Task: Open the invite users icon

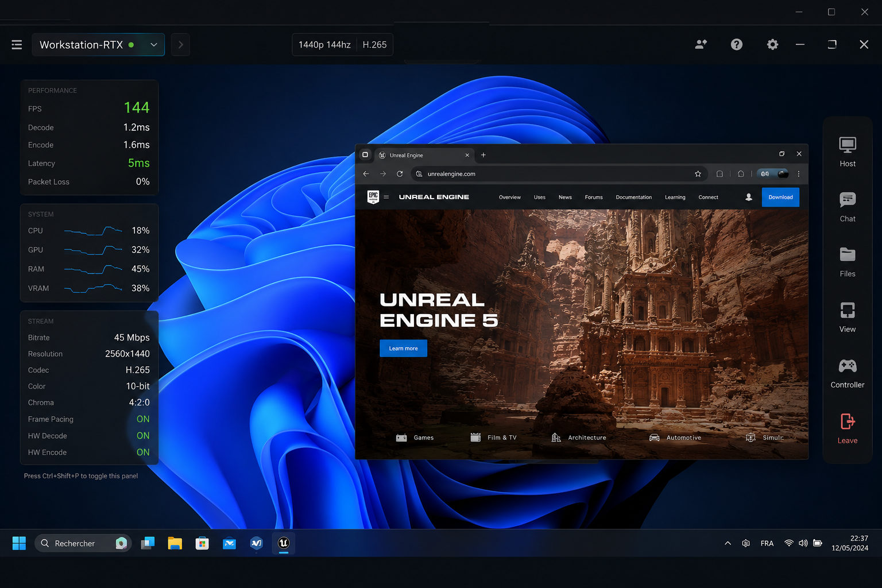Action: (x=701, y=44)
